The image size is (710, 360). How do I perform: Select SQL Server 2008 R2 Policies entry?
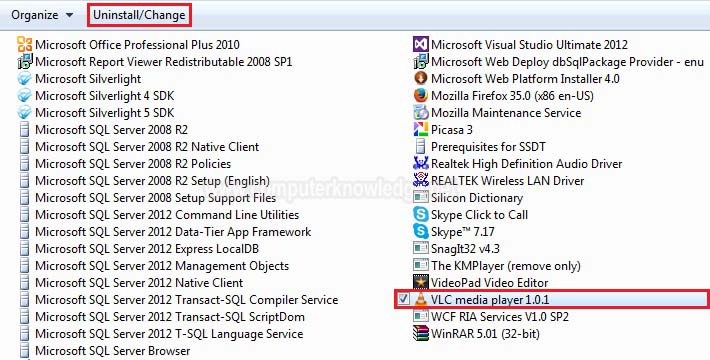133,164
